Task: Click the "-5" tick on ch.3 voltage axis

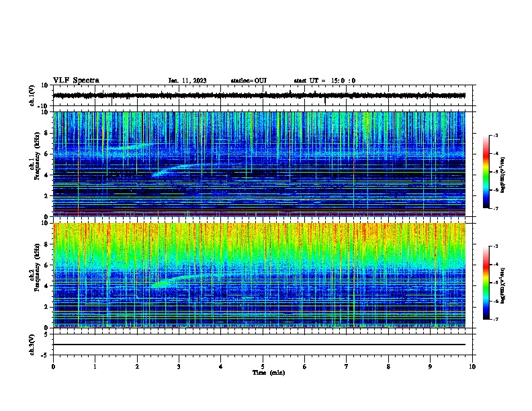Action: [x=46, y=355]
